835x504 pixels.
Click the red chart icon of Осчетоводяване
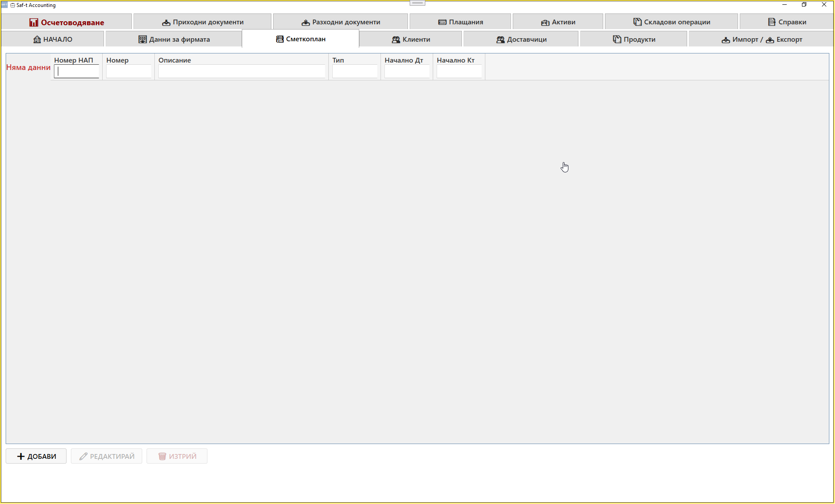(x=33, y=22)
